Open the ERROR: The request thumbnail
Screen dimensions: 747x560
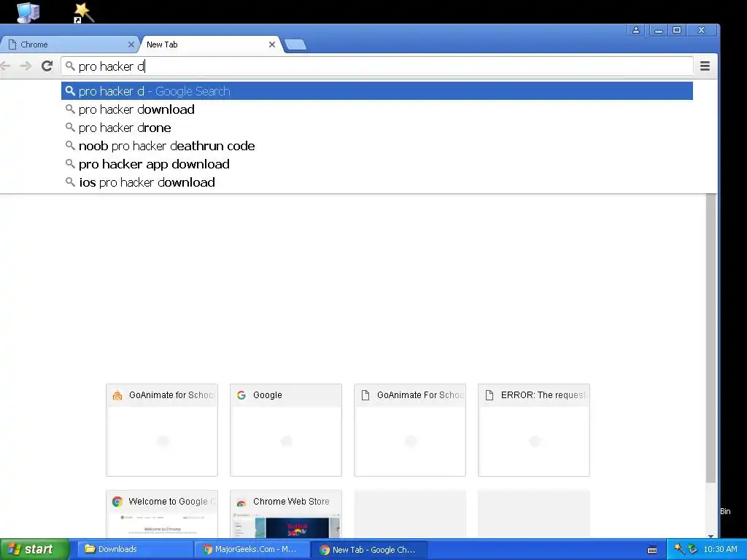click(533, 430)
